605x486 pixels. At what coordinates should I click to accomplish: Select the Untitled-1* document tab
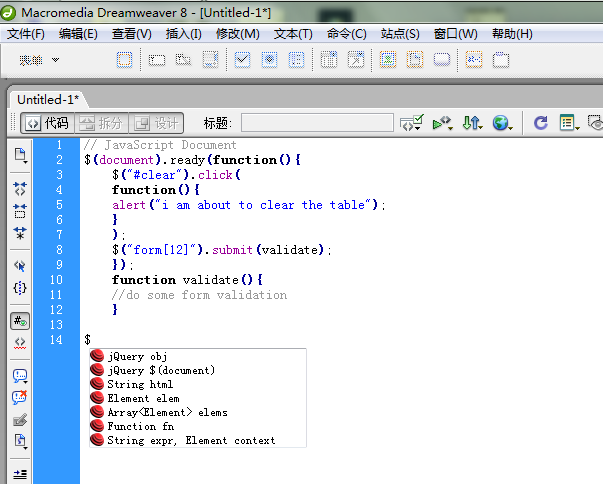click(x=48, y=100)
